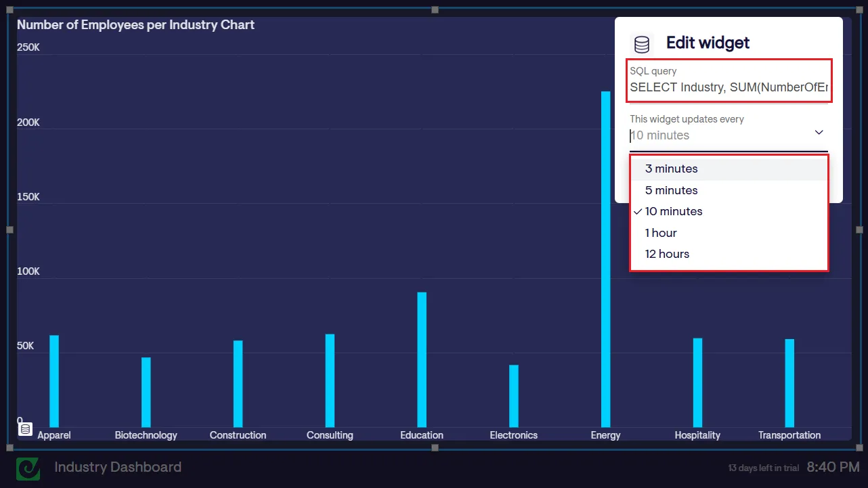
Task: Click the SQL query input field
Action: coord(729,87)
